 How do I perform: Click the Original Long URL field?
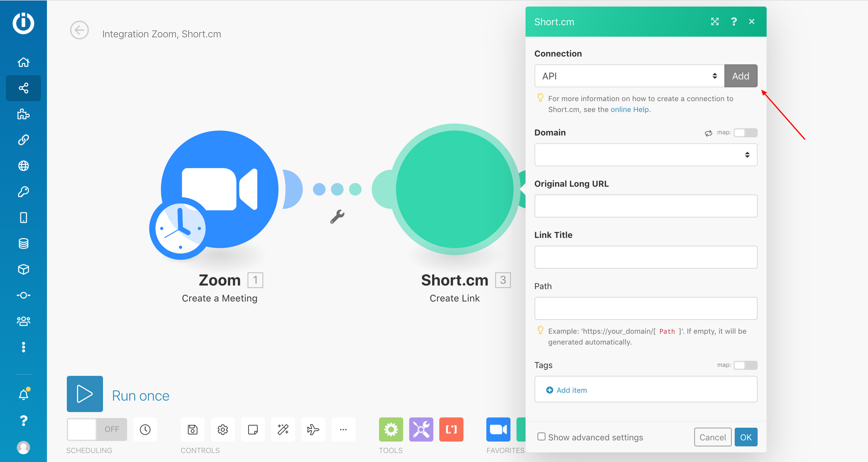pyautogui.click(x=646, y=206)
